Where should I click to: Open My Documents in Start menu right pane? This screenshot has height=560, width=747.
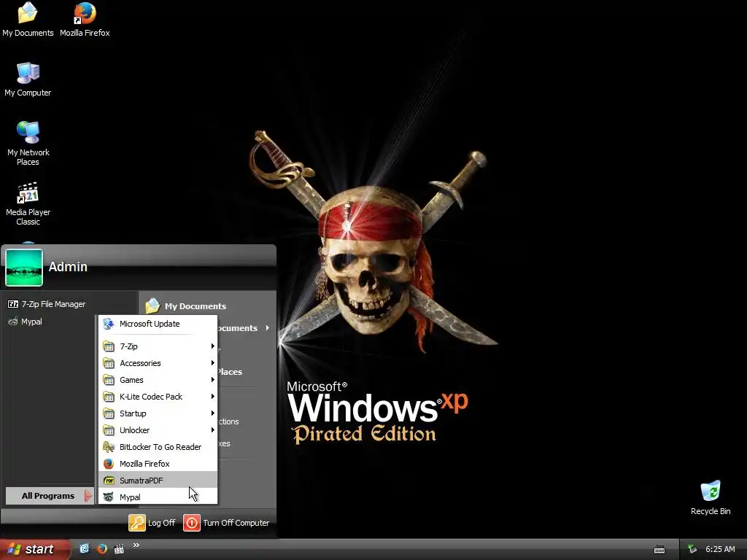point(186,306)
